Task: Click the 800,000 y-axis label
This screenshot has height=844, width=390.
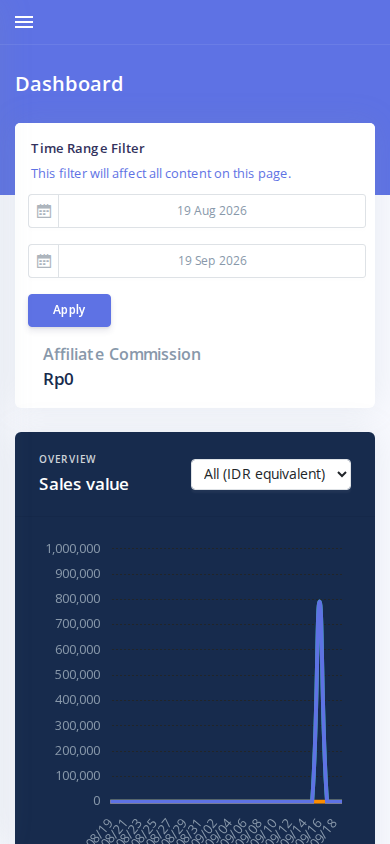Action: pyautogui.click(x=77, y=599)
